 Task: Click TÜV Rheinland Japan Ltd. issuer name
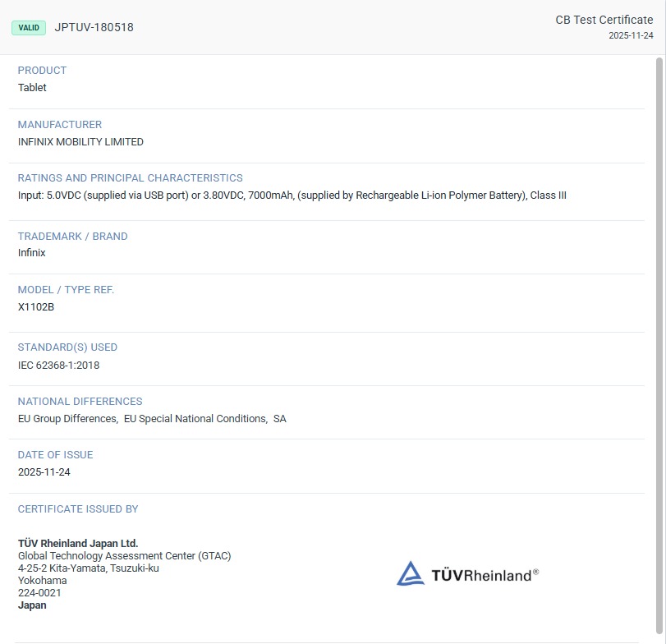point(78,544)
